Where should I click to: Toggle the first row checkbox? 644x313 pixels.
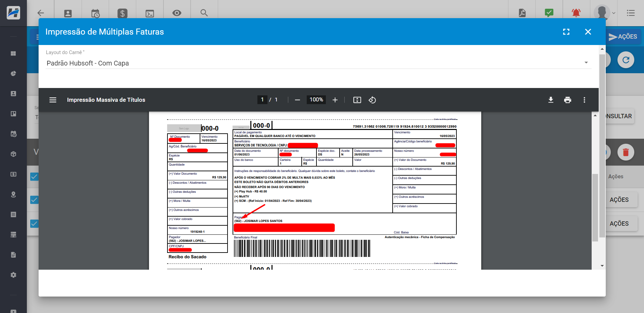click(x=34, y=177)
